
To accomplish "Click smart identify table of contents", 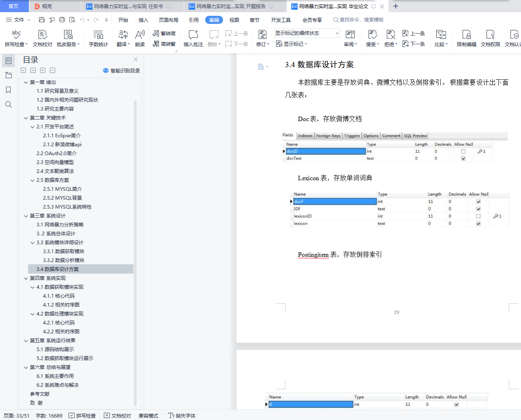I will coord(121,70).
